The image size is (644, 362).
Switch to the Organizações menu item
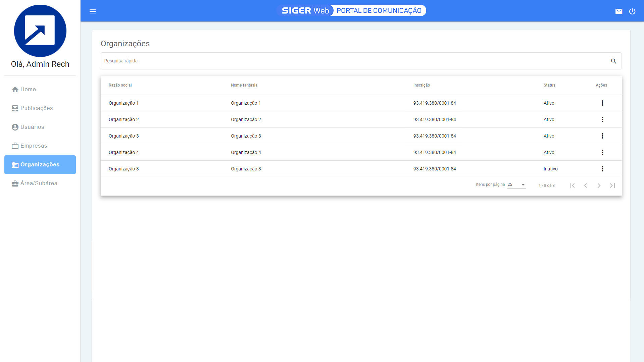click(x=40, y=164)
